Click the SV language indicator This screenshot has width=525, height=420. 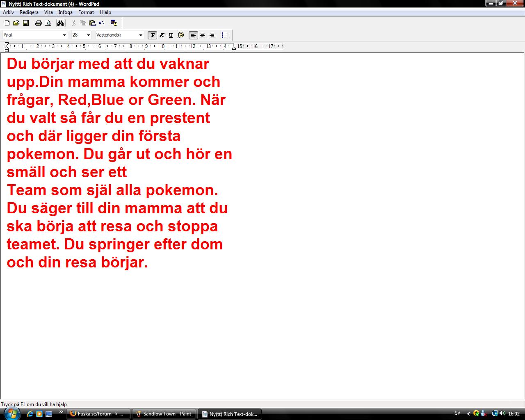(x=458, y=413)
